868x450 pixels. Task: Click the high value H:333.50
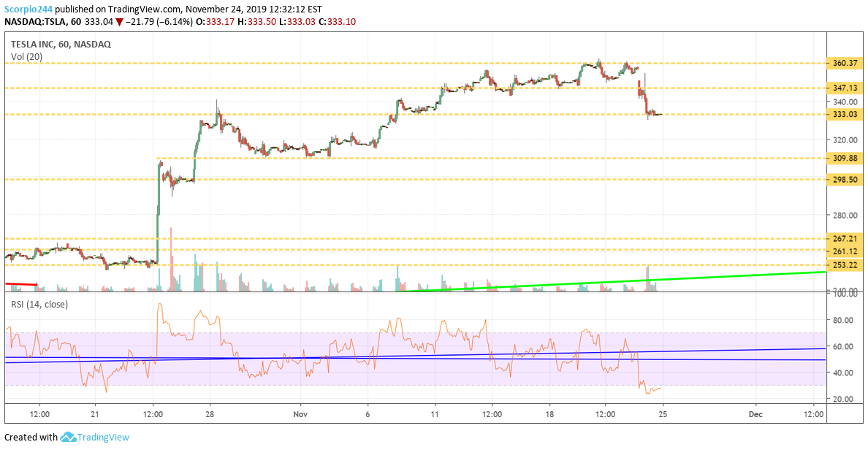pos(258,22)
